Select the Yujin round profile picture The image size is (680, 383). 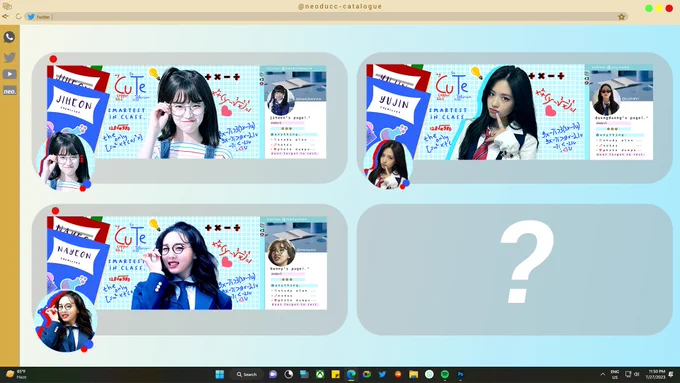(x=388, y=165)
